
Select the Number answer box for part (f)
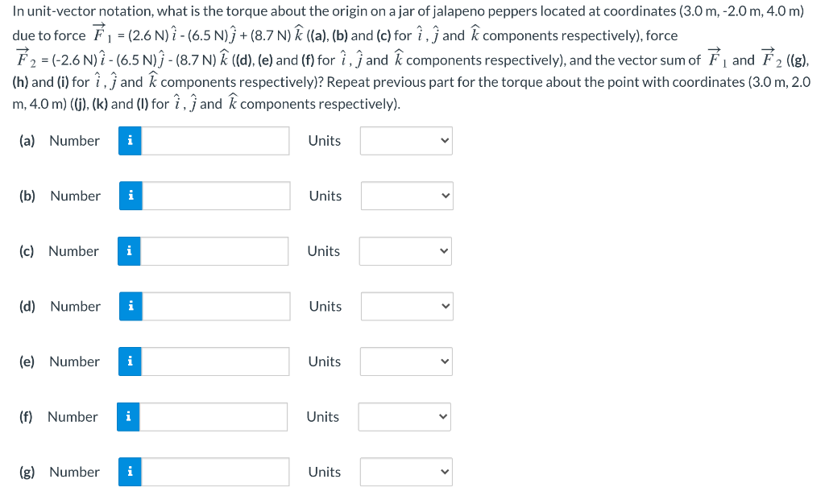pyautogui.click(x=213, y=417)
